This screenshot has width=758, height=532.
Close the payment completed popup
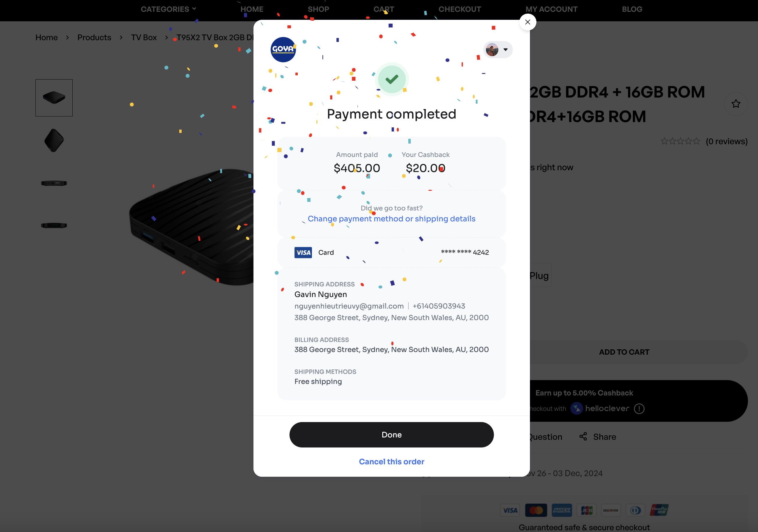tap(528, 22)
